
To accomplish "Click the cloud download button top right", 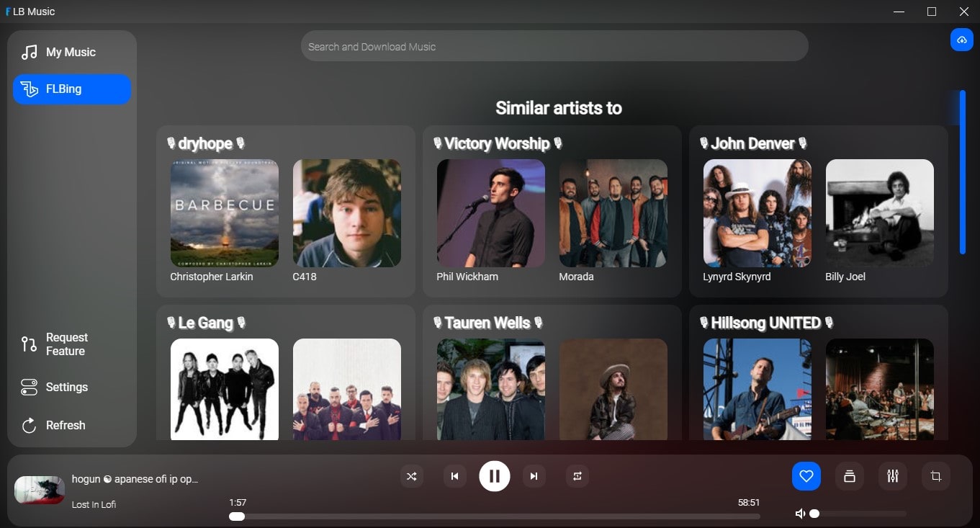I will (961, 40).
